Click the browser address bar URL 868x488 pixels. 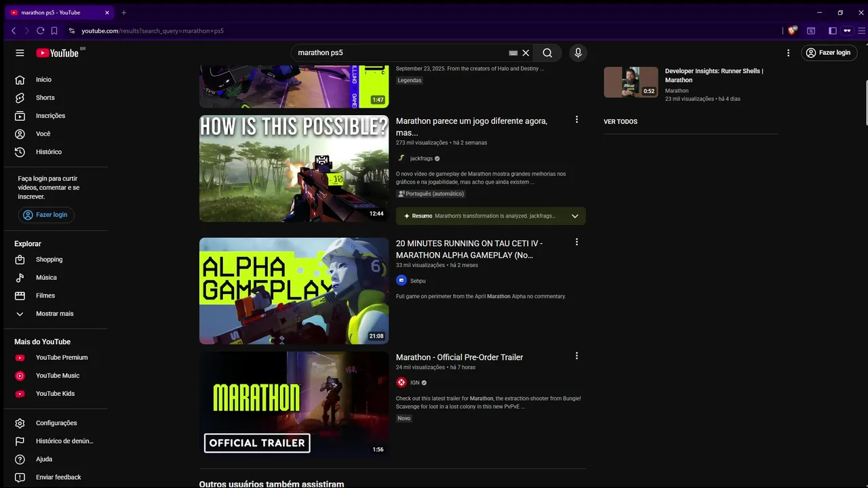pyautogui.click(x=153, y=30)
